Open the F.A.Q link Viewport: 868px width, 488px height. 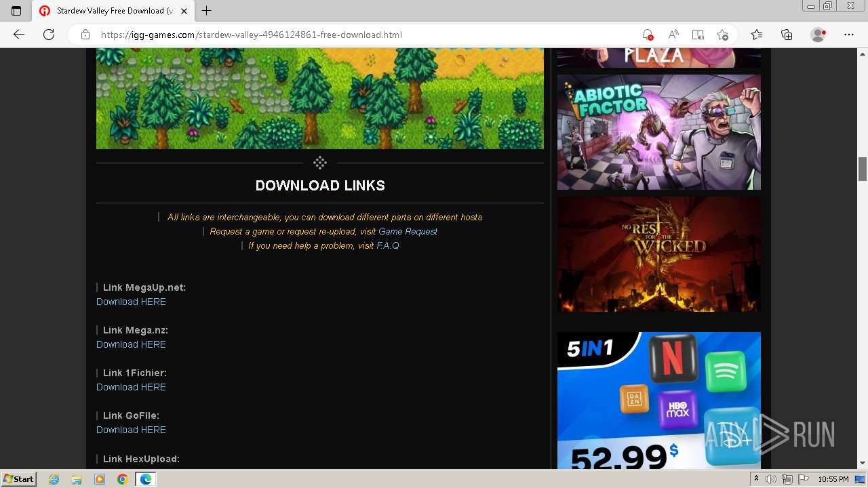[388, 245]
